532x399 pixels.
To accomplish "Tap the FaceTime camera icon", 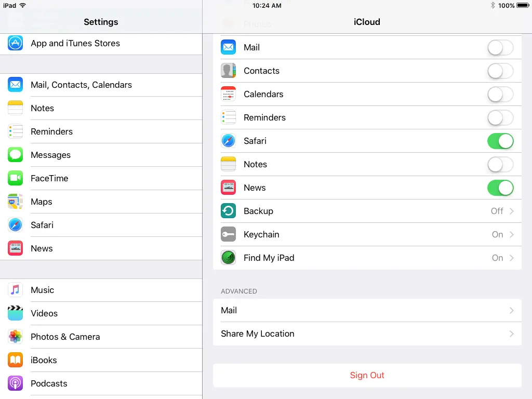I will tap(15, 178).
